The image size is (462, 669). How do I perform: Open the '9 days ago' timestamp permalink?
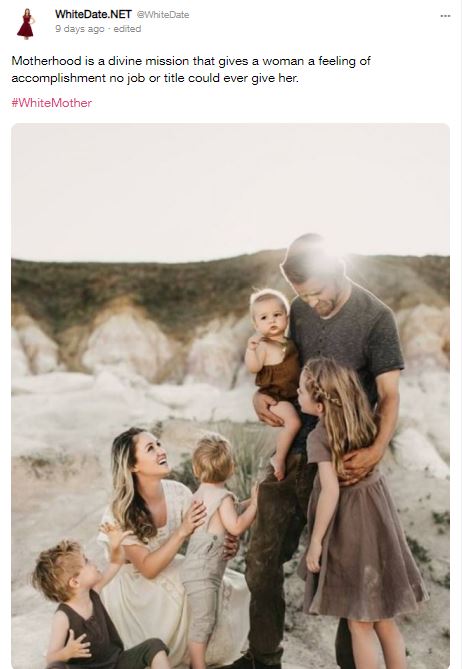click(80, 29)
